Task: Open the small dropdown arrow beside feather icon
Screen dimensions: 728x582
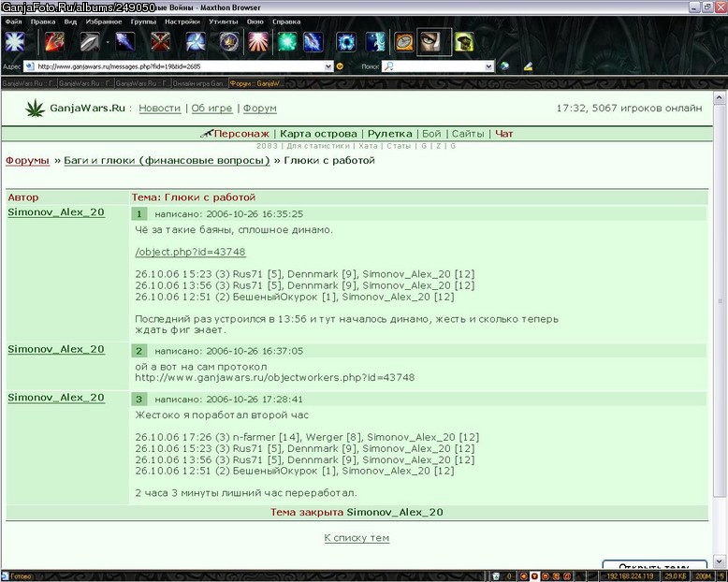Action: tap(108, 42)
